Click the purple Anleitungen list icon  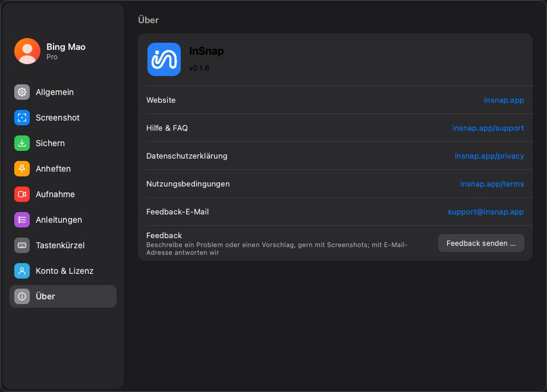(22, 220)
